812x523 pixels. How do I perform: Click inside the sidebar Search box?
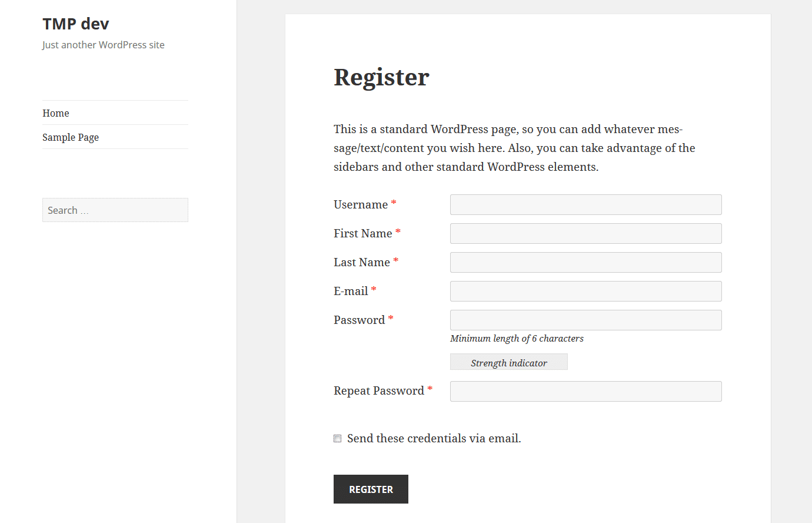[115, 210]
